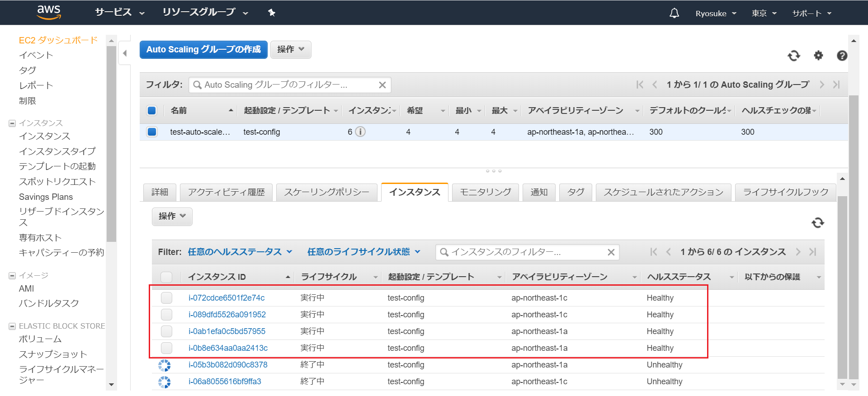Viewport: 868px width, 396px height.
Task: Open the サポート dropdown
Action: [812, 14]
